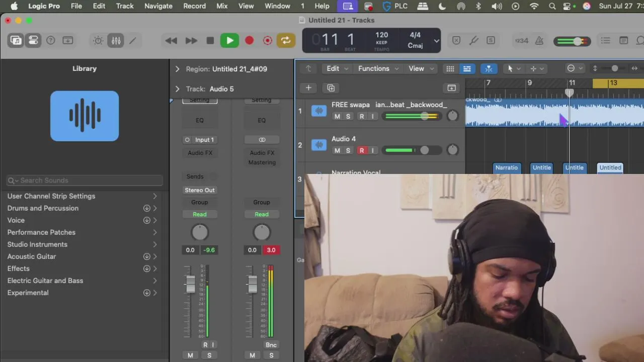Open the Command-click tool menu
This screenshot has width=644, height=362.
tap(537, 69)
